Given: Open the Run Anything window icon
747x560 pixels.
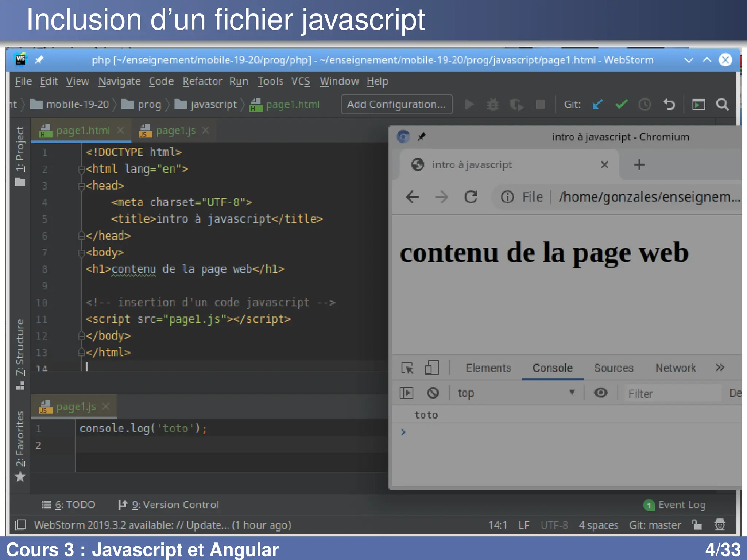Looking at the screenshot, I should pyautogui.click(x=698, y=105).
